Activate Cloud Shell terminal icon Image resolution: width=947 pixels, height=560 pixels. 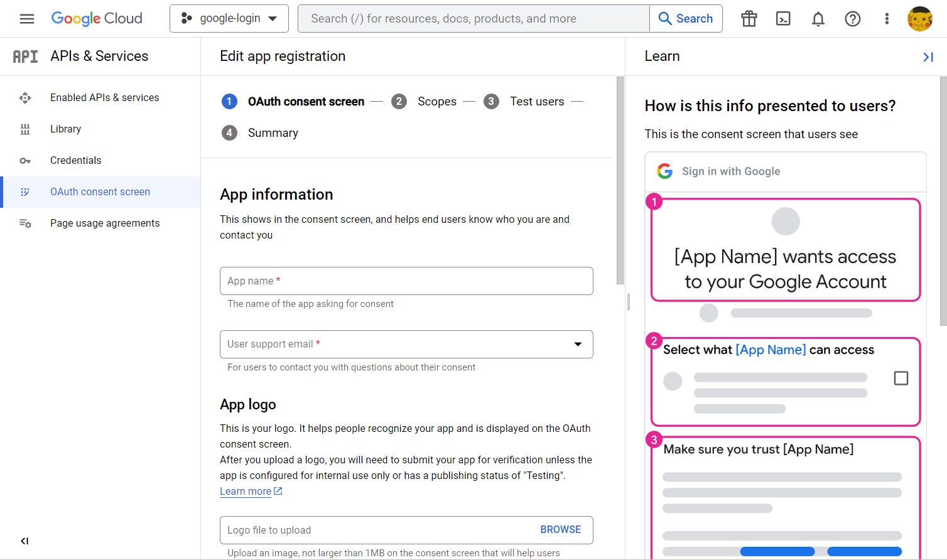(784, 19)
